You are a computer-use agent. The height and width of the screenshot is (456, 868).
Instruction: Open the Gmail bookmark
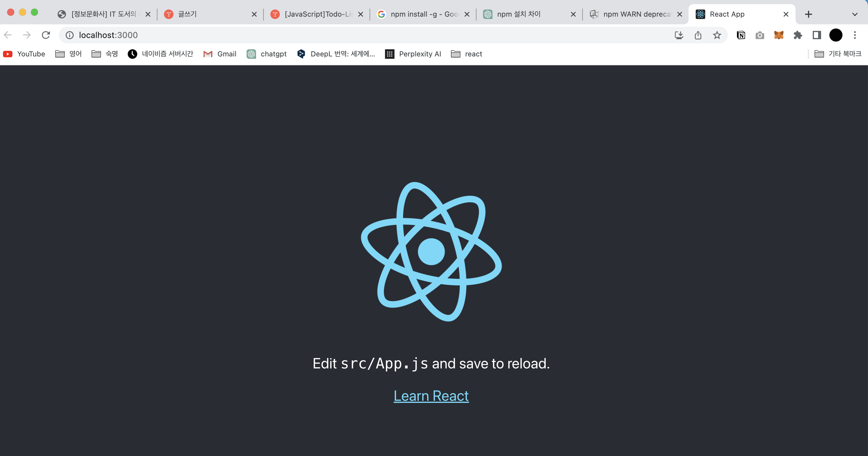pyautogui.click(x=220, y=54)
